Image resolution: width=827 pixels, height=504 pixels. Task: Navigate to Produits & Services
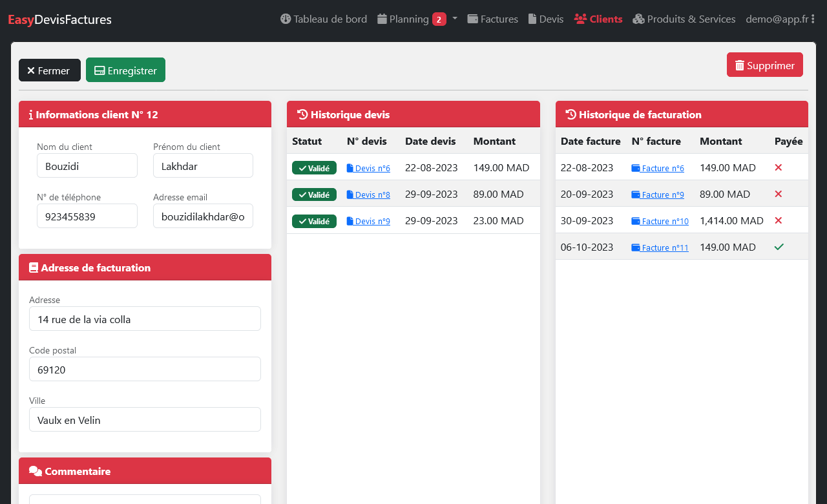(x=684, y=19)
